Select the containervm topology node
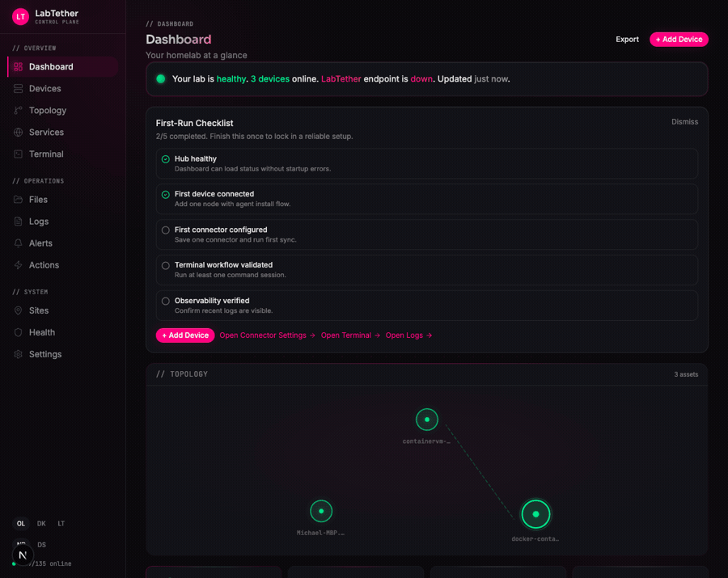This screenshot has width=728, height=578. (x=426, y=420)
